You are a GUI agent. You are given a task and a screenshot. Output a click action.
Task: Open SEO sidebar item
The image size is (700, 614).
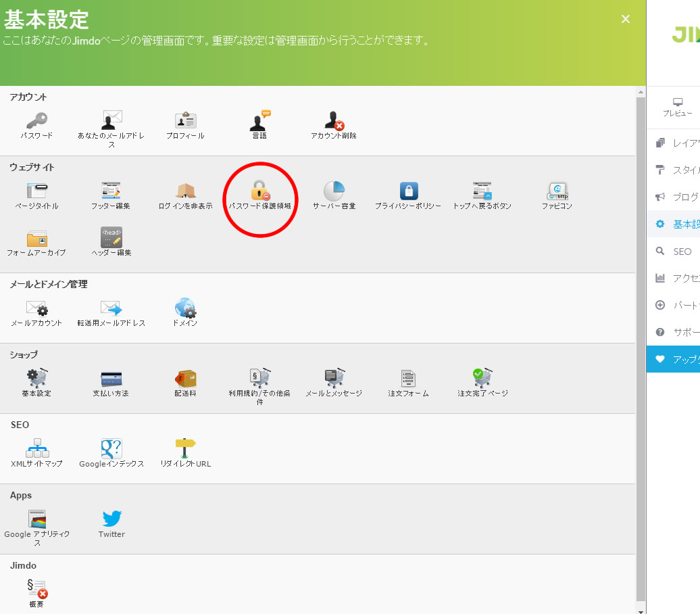673,251
